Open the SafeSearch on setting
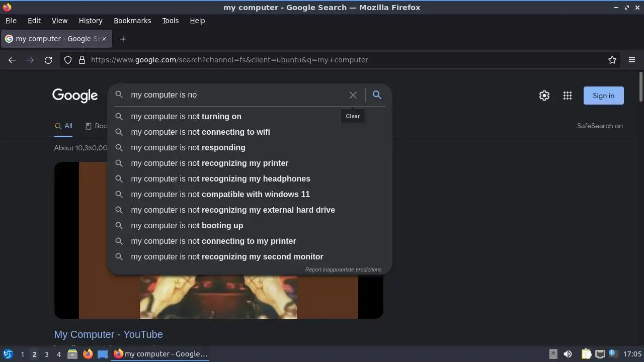This screenshot has width=644, height=362. point(600,126)
